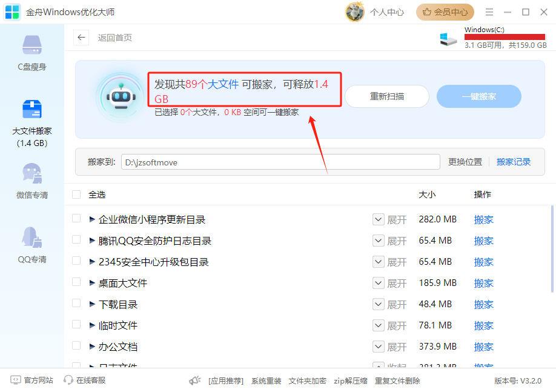Click the megaphone announcement icon

pos(194,380)
